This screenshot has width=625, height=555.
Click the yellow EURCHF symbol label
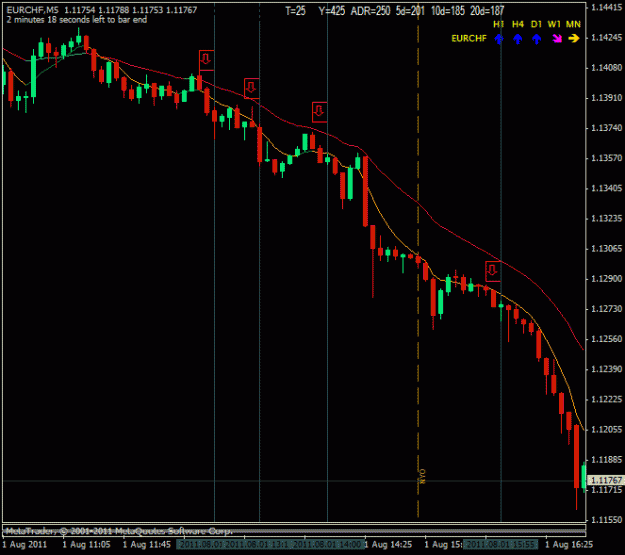point(469,38)
